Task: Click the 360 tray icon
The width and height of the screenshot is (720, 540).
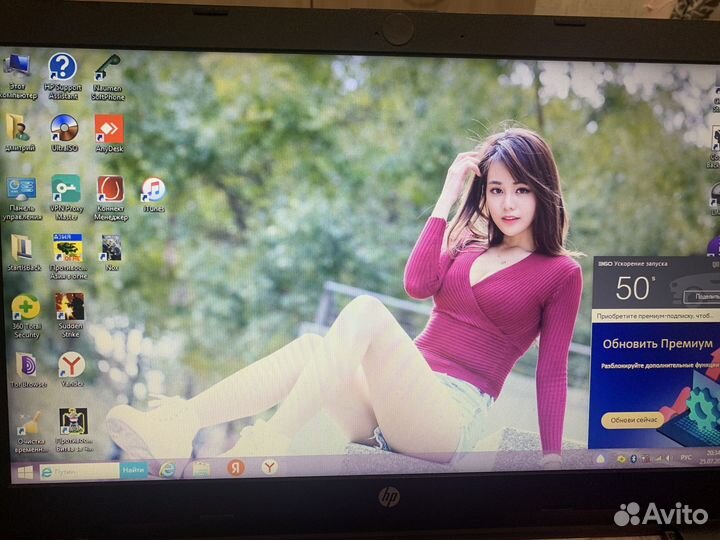Action: click(x=621, y=459)
